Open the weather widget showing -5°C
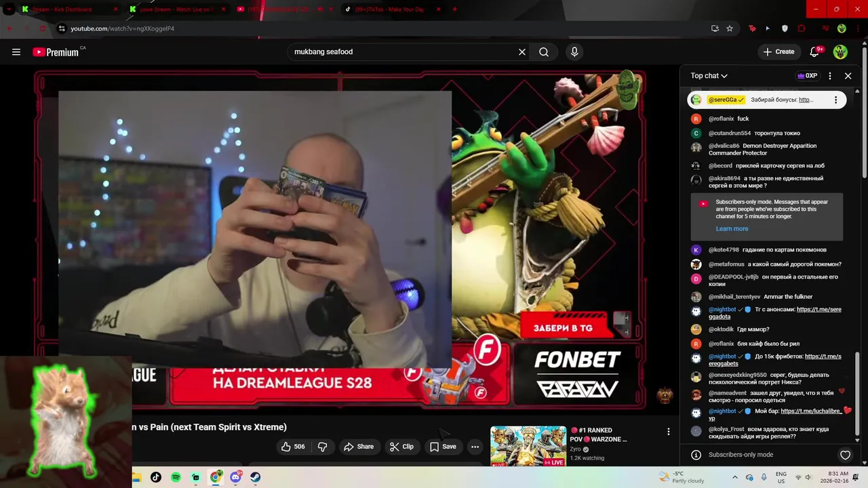The width and height of the screenshot is (868, 488). coord(682,477)
